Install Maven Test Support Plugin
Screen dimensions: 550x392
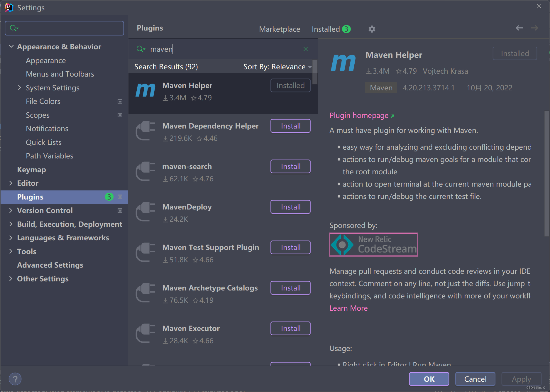[290, 247]
